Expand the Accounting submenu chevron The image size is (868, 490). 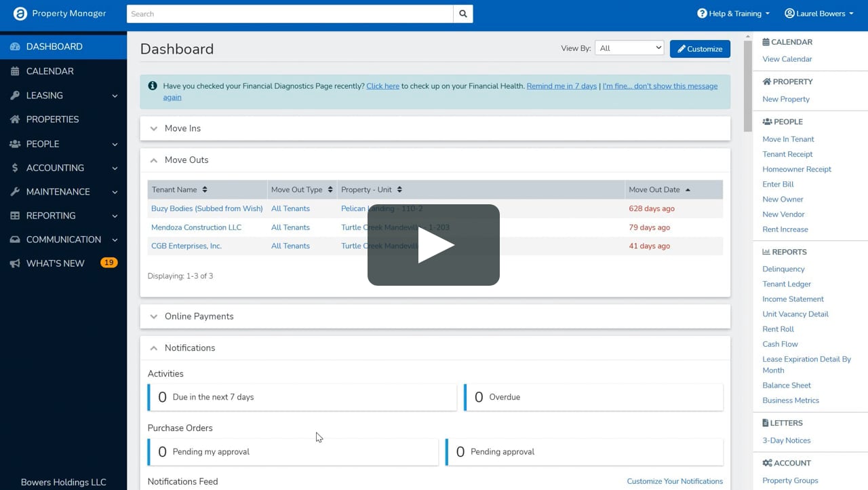[x=115, y=168]
